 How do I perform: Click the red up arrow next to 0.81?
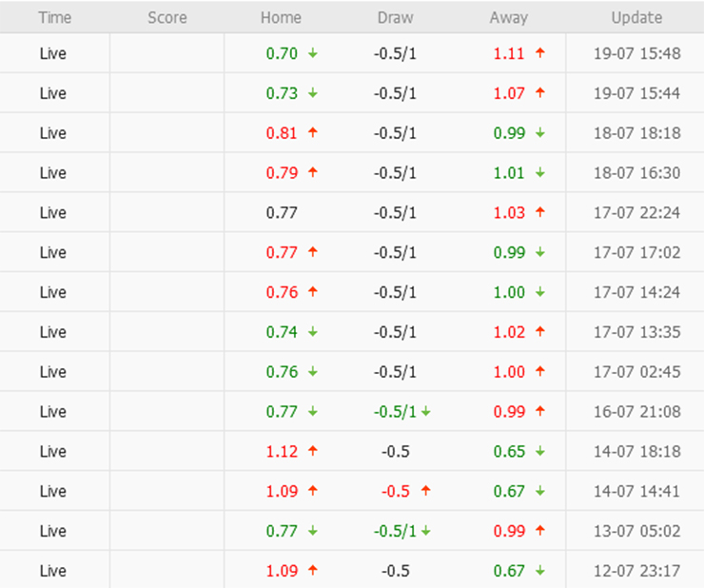click(313, 133)
